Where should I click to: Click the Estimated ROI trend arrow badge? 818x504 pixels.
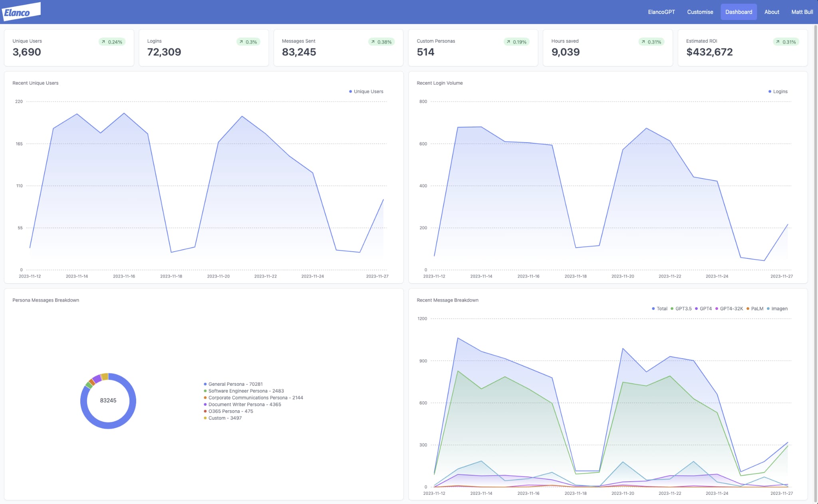[786, 42]
